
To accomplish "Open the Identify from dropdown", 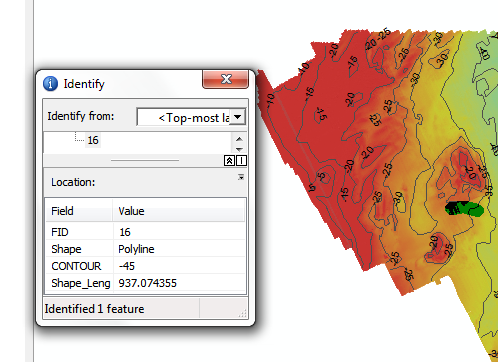I will point(237,117).
